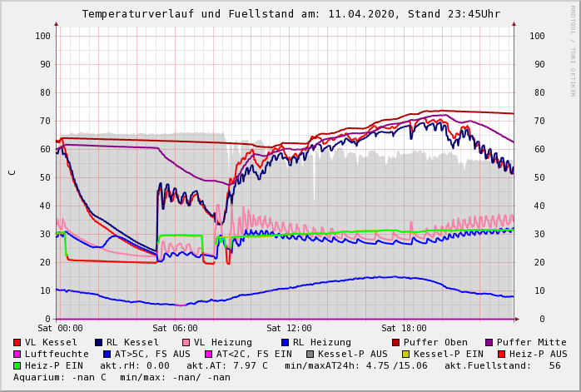This screenshot has width=581, height=392.
Task: Click the Sat 18:00 time axis label
Action: coord(404,329)
